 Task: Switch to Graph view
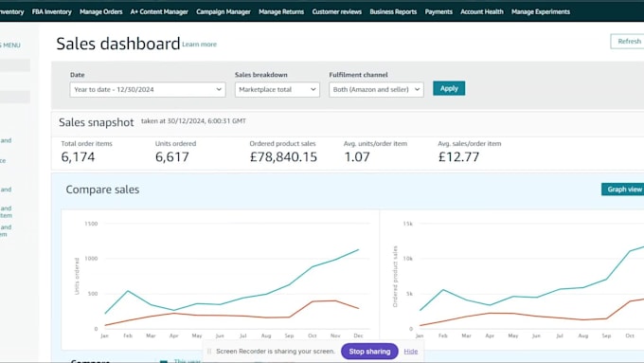click(623, 190)
